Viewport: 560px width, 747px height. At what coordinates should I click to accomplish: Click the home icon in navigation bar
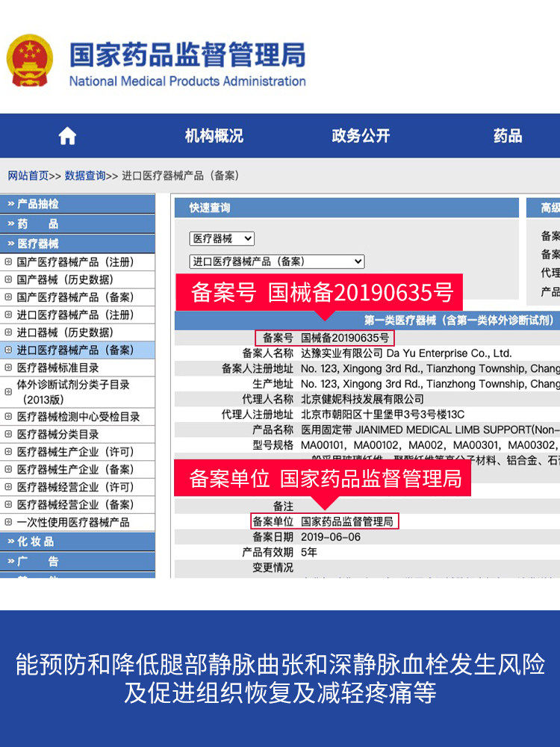67,136
